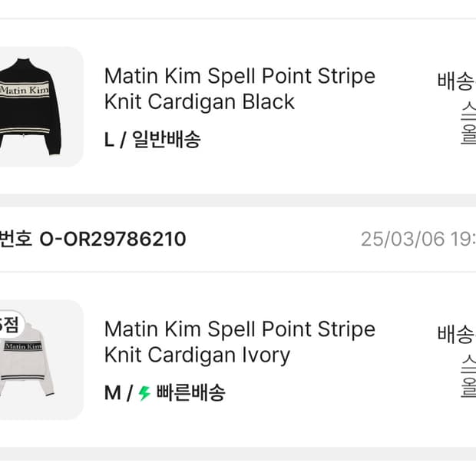This screenshot has height=476, width=476.
Task: Open Matin Kim Knit Cardigan Ivory title
Action: (240, 342)
